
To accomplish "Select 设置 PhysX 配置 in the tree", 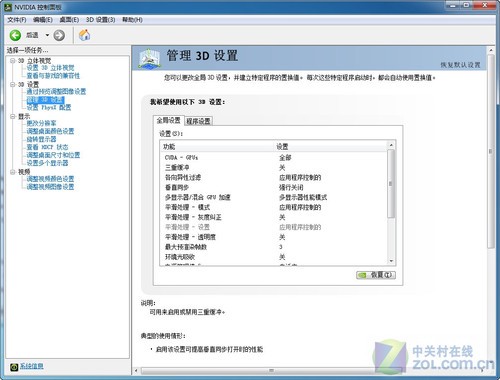I will tap(49, 107).
